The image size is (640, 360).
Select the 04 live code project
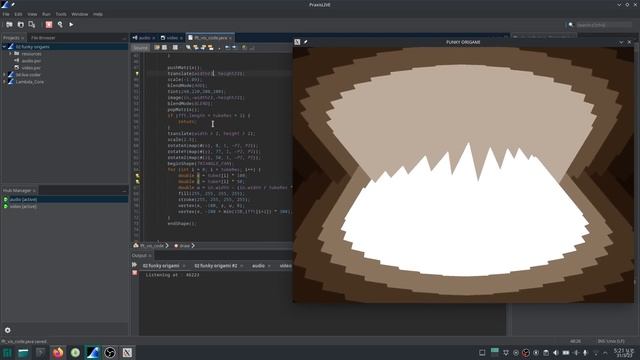[x=28, y=75]
